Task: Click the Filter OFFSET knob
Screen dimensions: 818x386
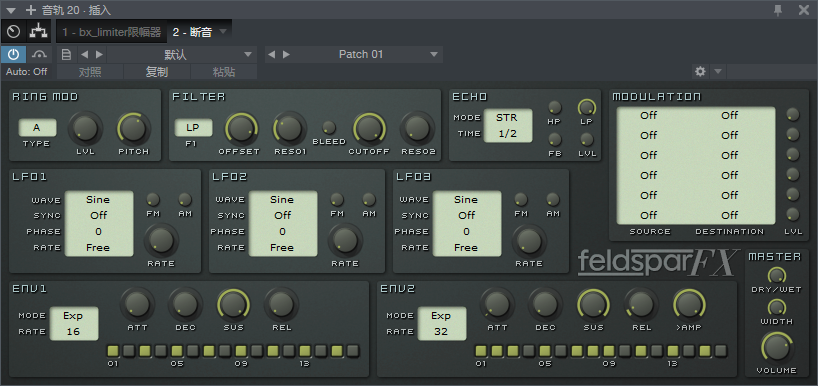Action: point(241,128)
